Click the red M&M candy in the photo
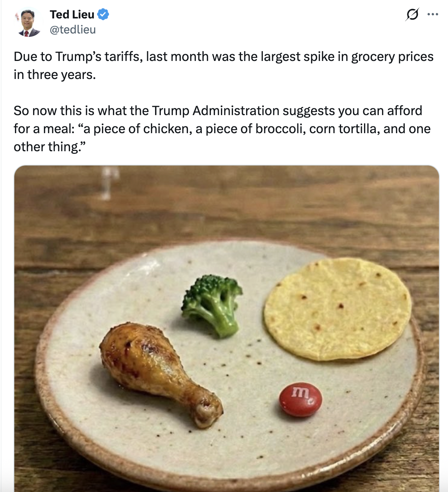This screenshot has width=448, height=492. (x=300, y=399)
